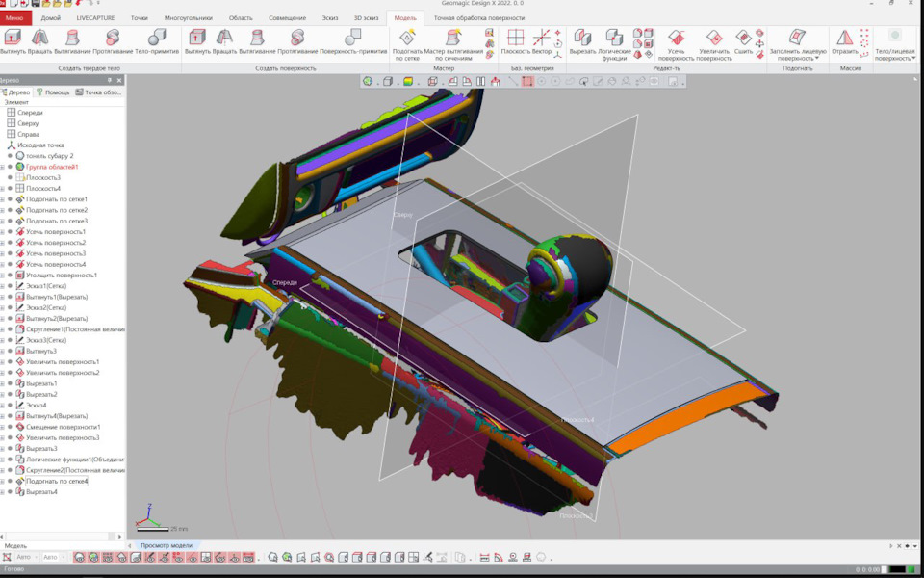Switch to the Многоугольники ribbon tab

click(189, 17)
